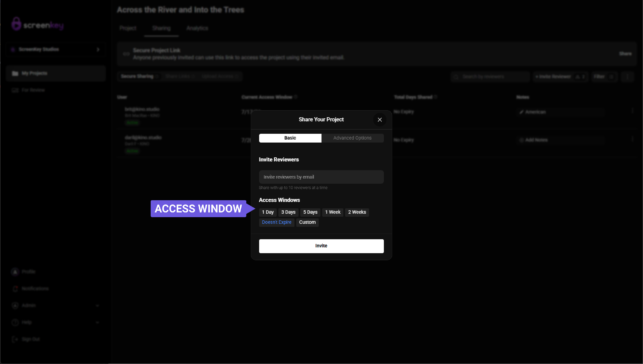The image size is (643, 364).
Task: Click Share on the Secure Project Link banner
Action: tap(625, 54)
